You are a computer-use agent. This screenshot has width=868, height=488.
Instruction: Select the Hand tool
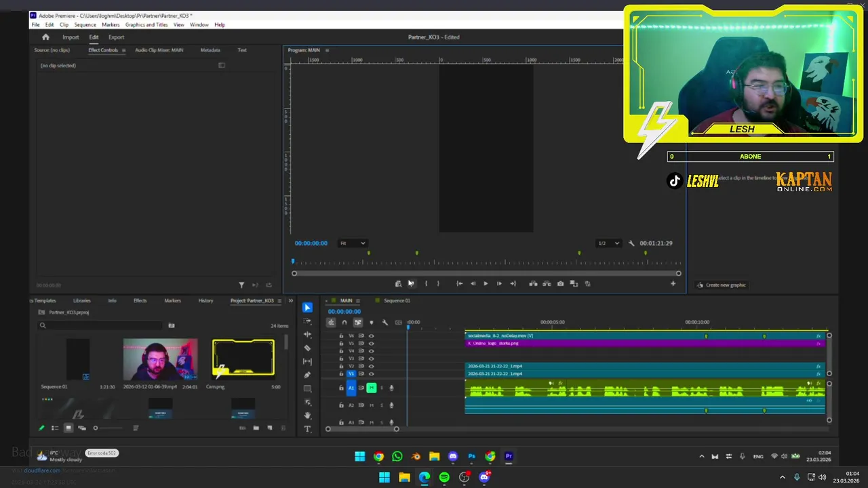tap(307, 415)
